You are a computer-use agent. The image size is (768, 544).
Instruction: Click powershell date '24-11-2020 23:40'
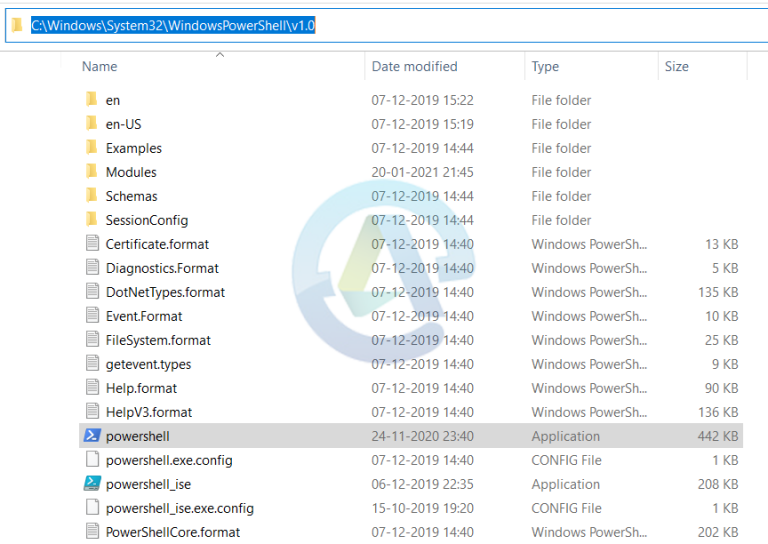coord(422,436)
